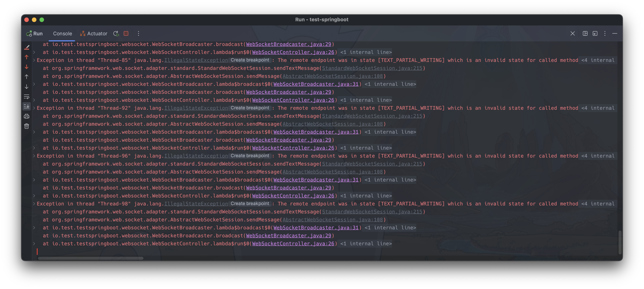Switch to the Console tab
644x289 pixels.
click(62, 34)
